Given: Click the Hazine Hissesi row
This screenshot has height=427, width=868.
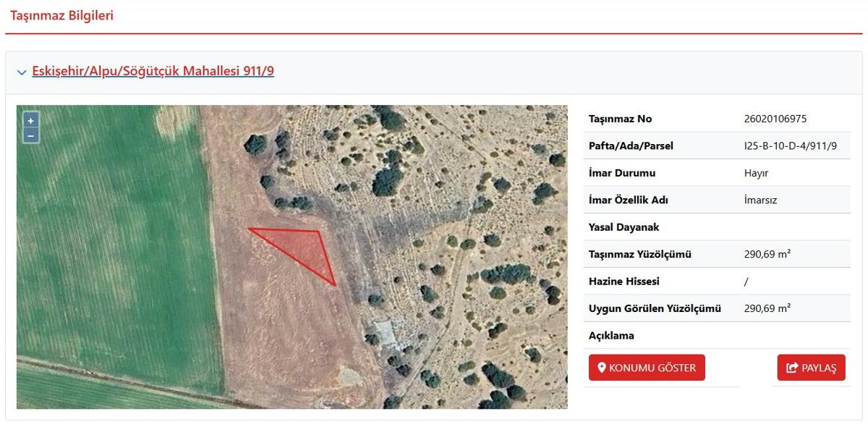Looking at the screenshot, I should (717, 281).
